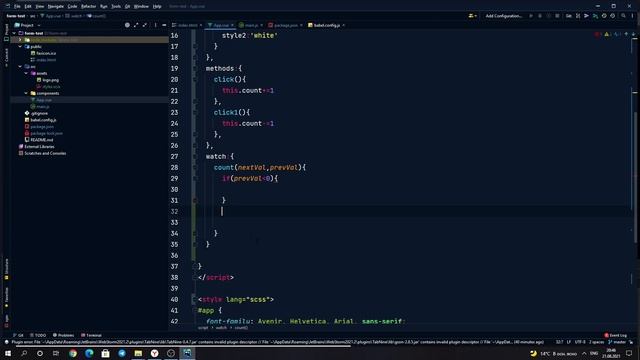Open the Refactor menu
The image size is (640, 360).
pyautogui.click(x=88, y=7)
